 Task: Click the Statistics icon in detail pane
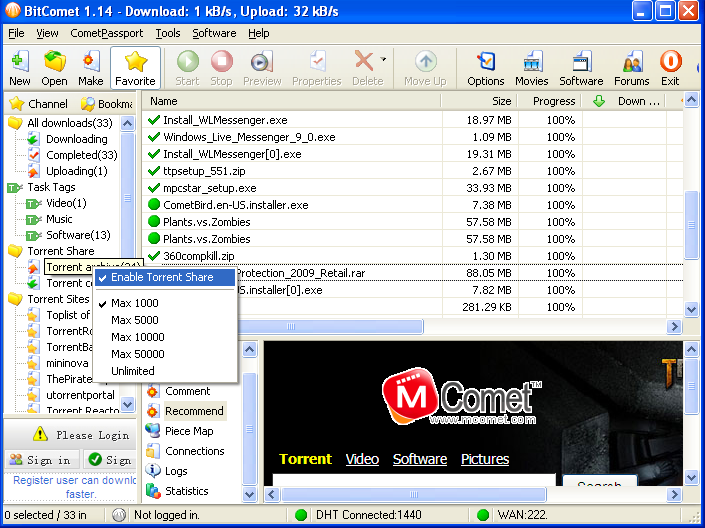(x=153, y=491)
